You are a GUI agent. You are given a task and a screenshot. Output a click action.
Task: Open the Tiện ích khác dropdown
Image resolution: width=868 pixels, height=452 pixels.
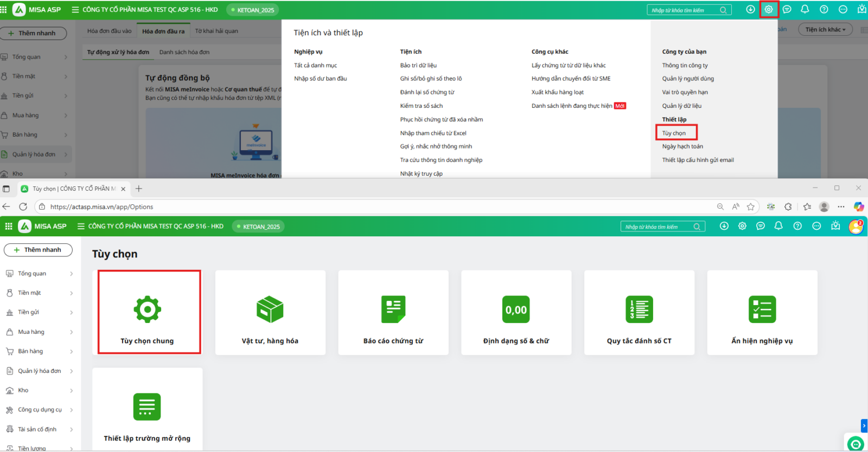pyautogui.click(x=825, y=30)
